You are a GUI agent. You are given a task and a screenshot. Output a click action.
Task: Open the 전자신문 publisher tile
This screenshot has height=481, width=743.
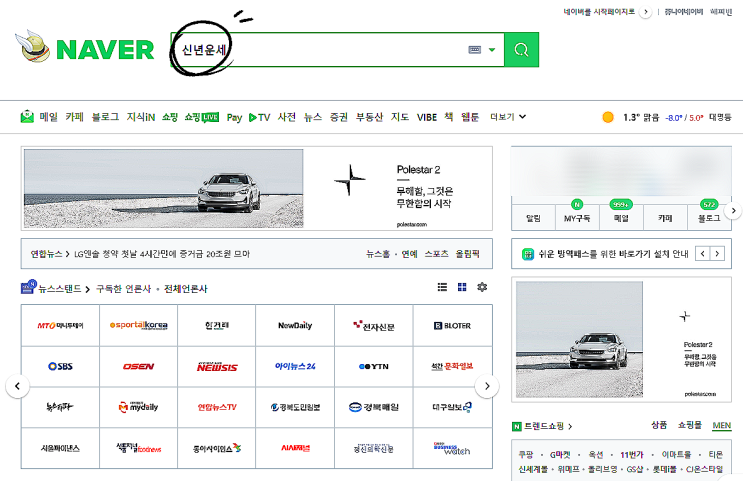[373, 326]
